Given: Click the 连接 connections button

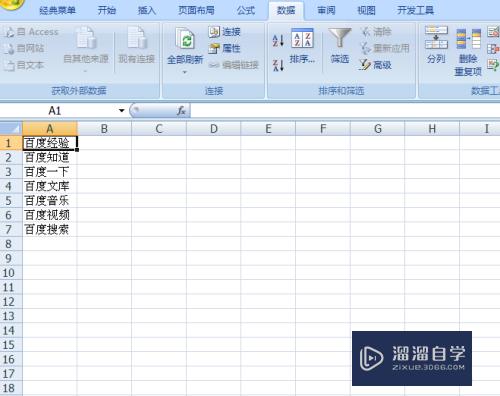Looking at the screenshot, I should 224,32.
